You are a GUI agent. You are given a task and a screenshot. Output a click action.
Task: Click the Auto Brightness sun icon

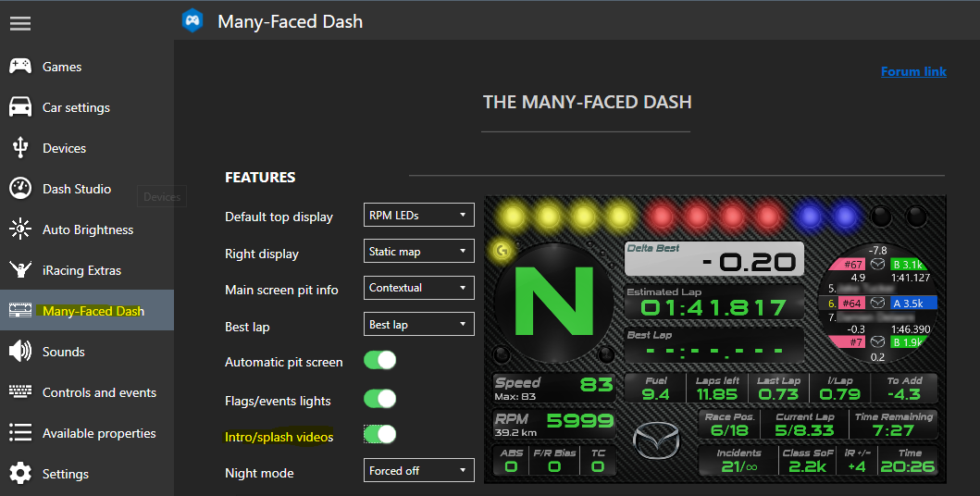pyautogui.click(x=20, y=229)
